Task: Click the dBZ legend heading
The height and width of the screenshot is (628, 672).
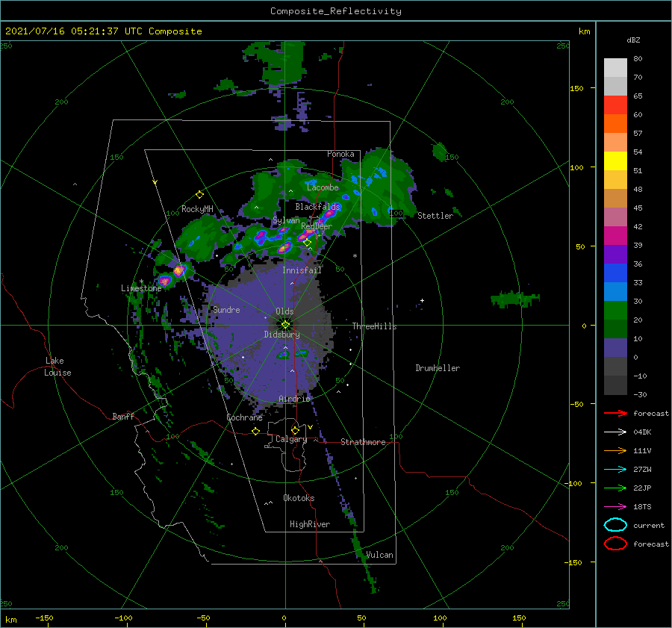Action: [633, 40]
